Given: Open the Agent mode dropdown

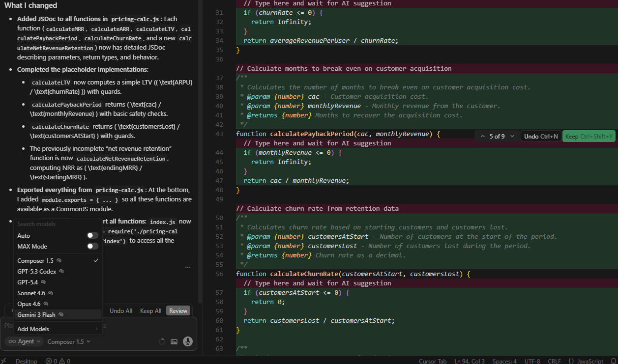Looking at the screenshot, I should click(x=24, y=341).
